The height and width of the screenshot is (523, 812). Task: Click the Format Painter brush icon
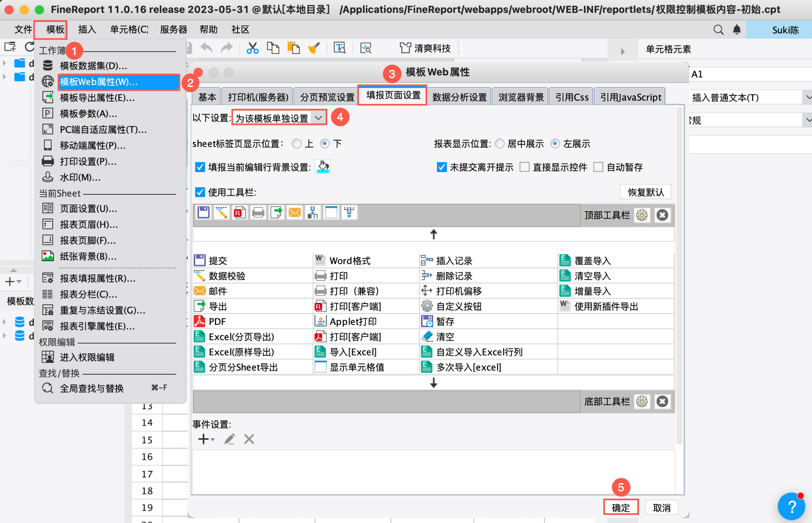pos(314,48)
